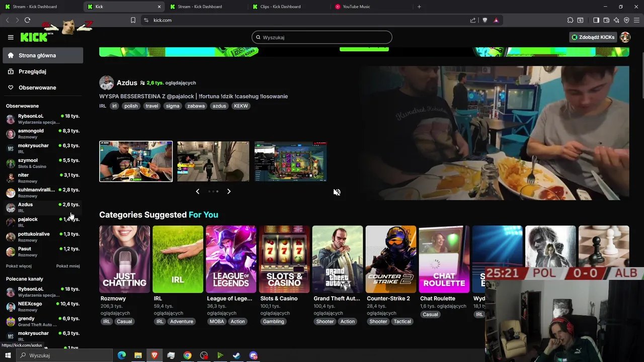Click the Tactical tag under Counter-Strike 2
The height and width of the screenshot is (362, 644).
[x=403, y=322]
